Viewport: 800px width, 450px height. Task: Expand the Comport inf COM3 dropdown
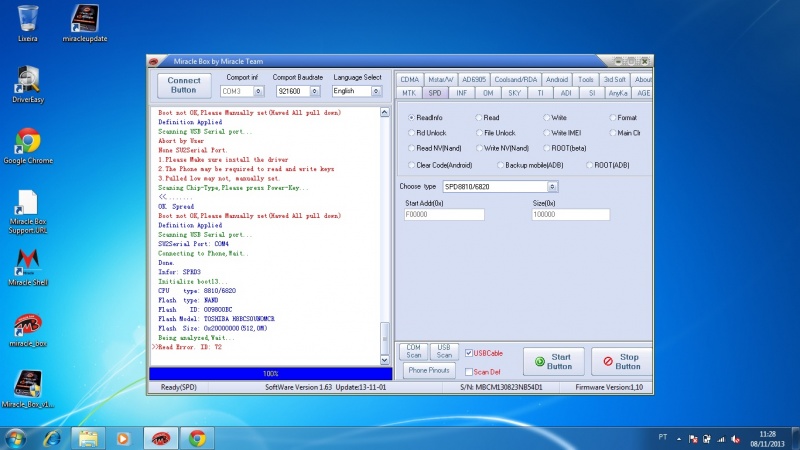click(258, 91)
